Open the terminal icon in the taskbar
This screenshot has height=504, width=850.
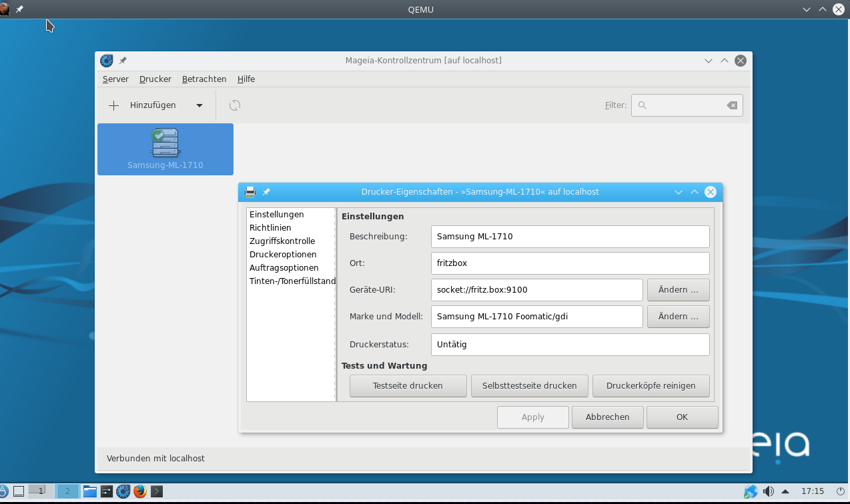click(x=157, y=491)
